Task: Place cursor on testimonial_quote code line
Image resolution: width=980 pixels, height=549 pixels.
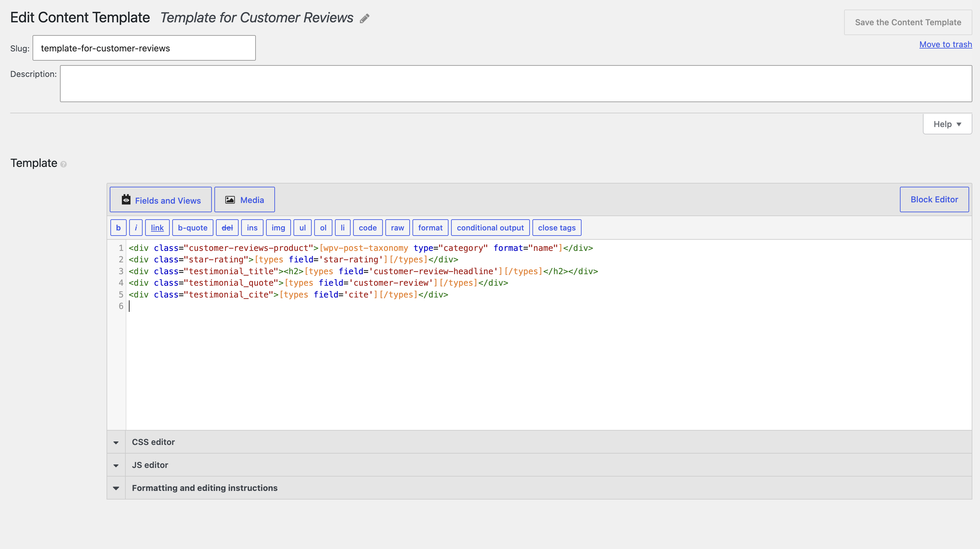Action: 318,283
